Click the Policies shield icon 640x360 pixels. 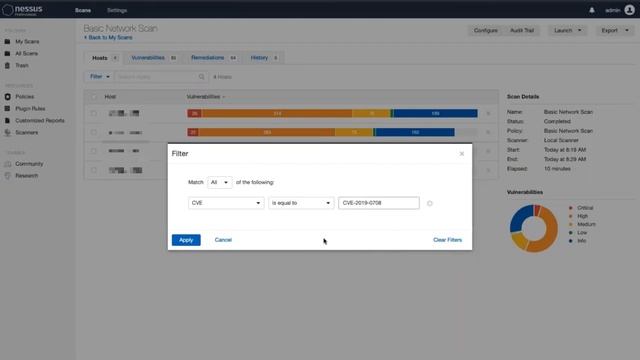click(7, 97)
